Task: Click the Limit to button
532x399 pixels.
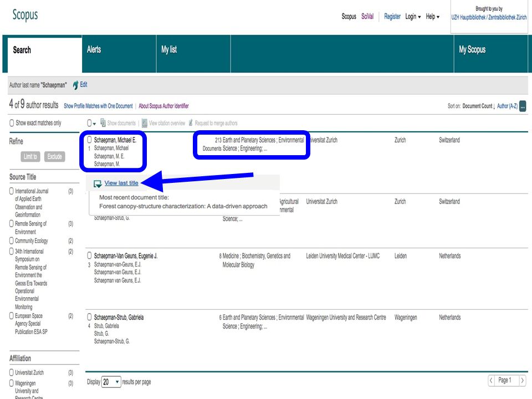Action: (30, 156)
